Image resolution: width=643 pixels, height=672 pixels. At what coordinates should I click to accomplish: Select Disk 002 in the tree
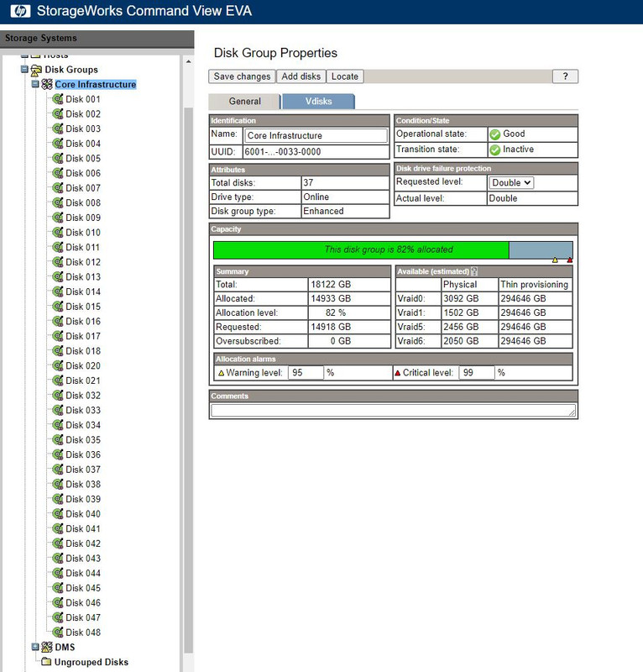pyautogui.click(x=83, y=114)
